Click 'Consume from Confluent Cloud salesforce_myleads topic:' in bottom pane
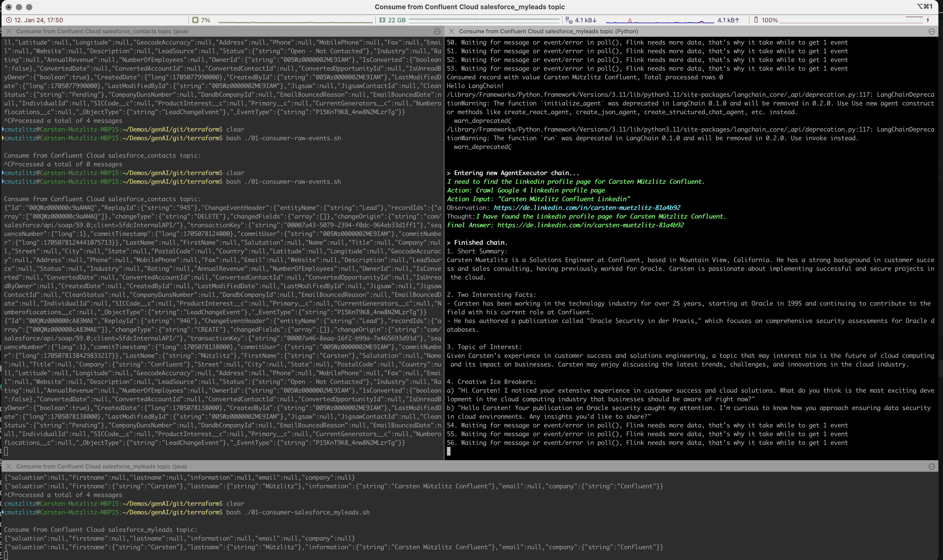The height and width of the screenshot is (560, 943). pos(100,530)
